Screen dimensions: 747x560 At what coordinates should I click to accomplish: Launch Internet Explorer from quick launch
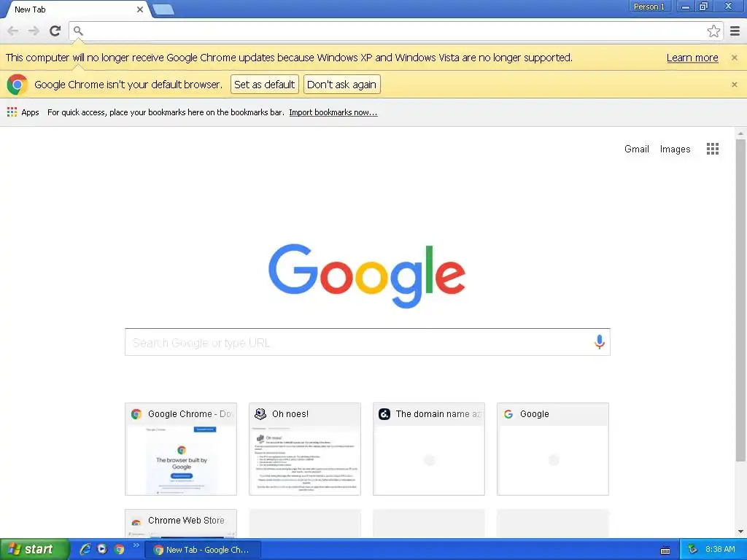[85, 549]
